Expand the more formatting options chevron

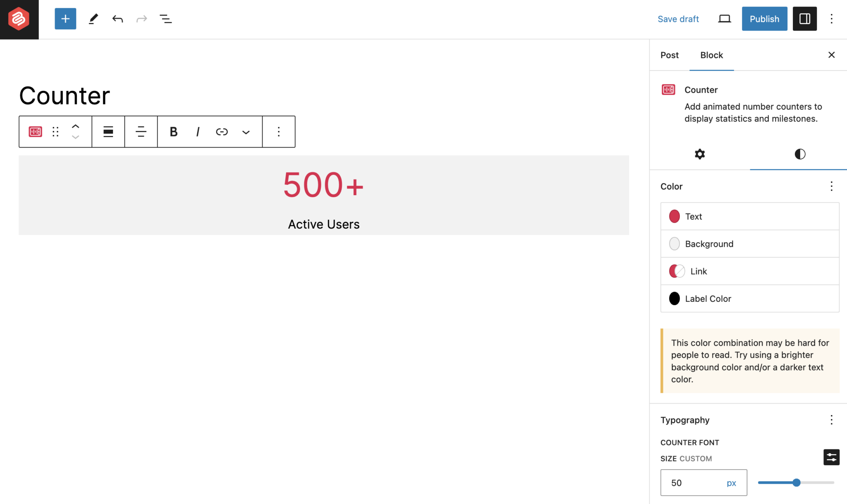coord(246,131)
